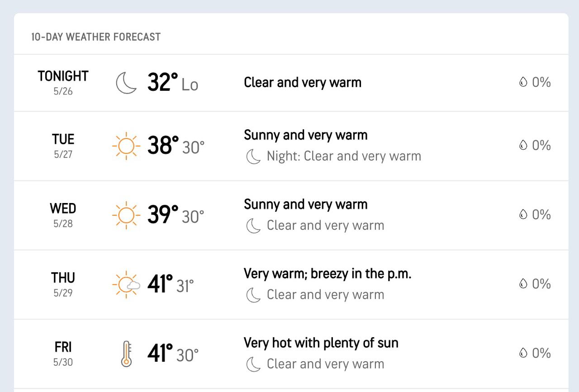Click the raindrop icon in Thursday's row
The image size is (579, 392).
pyautogui.click(x=523, y=284)
